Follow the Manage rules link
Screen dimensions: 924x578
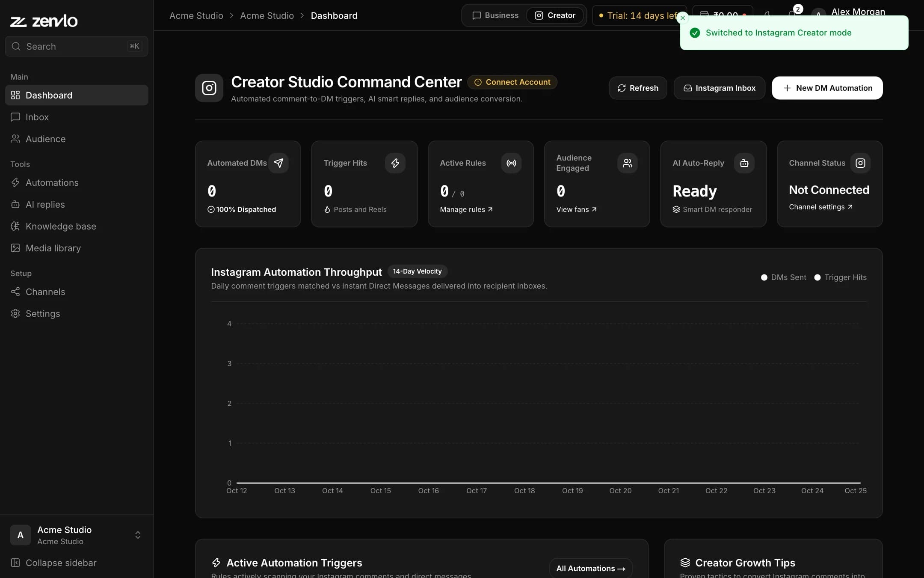[x=466, y=209]
